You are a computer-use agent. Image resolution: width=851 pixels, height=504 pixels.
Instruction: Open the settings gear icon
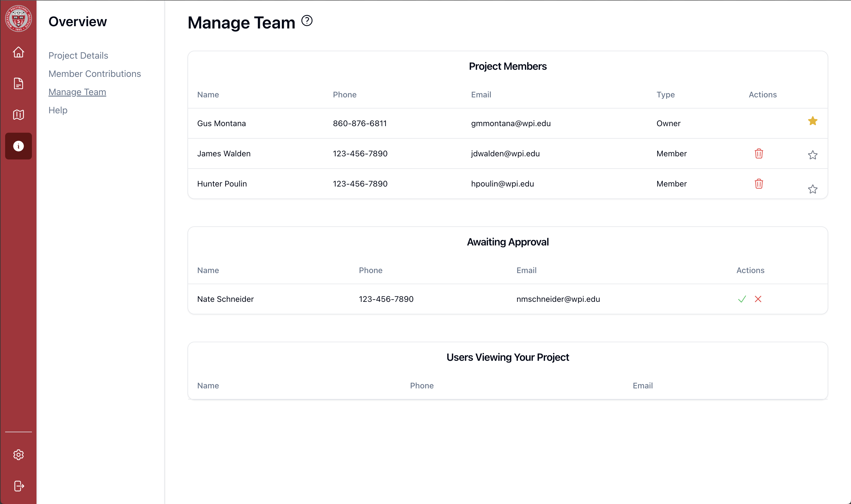tap(18, 455)
